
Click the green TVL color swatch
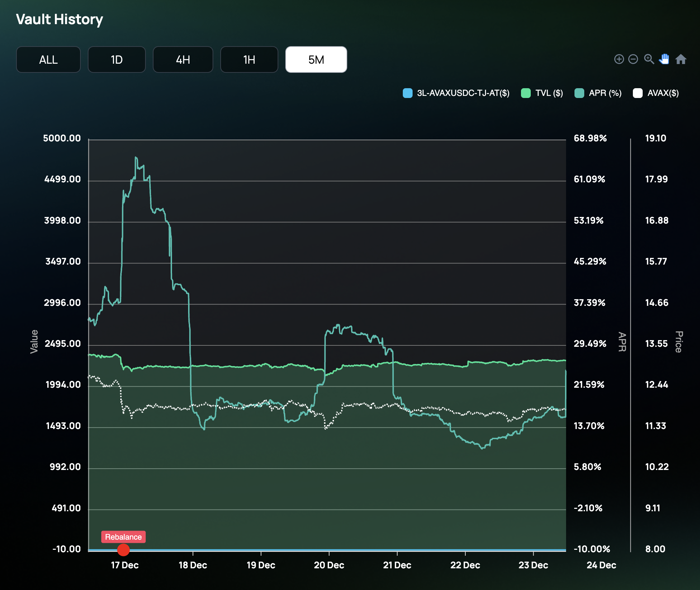tap(526, 93)
